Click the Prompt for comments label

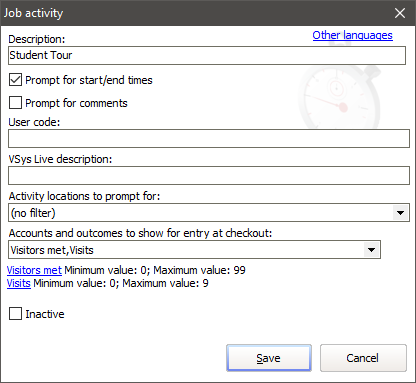click(76, 103)
